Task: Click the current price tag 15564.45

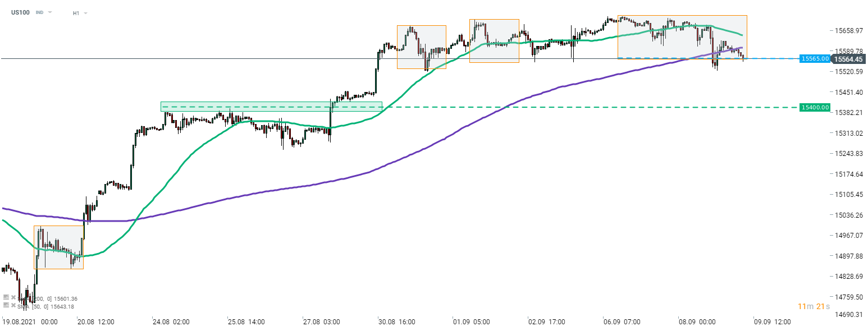Action: [x=848, y=59]
